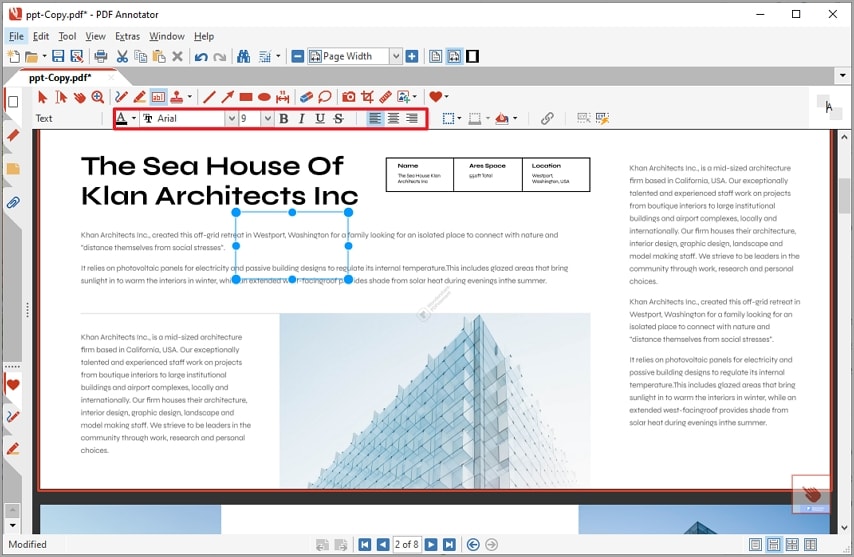This screenshot has width=854, height=557.
Task: Expand the Open folder dropdown arrow
Action: 44,56
